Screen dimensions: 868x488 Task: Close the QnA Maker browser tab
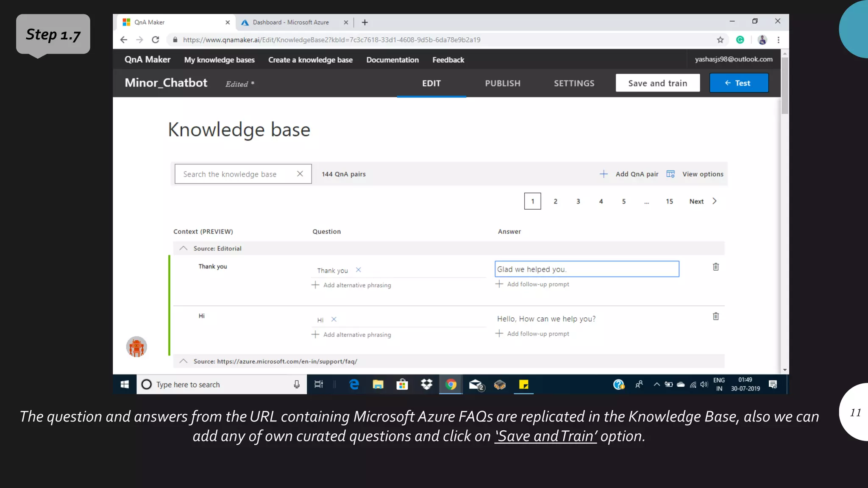tap(228, 22)
